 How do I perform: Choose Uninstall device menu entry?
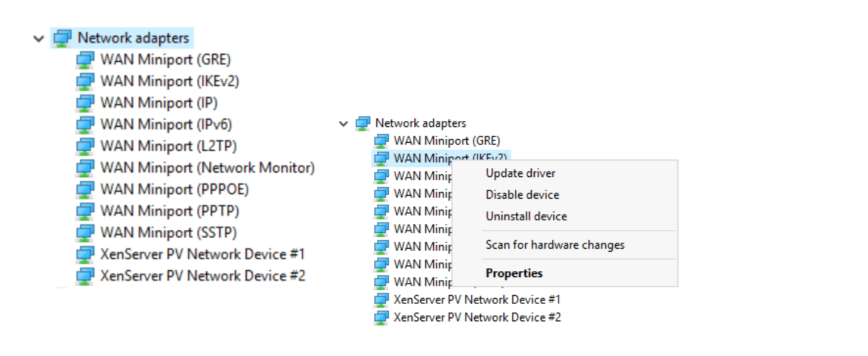pos(526,216)
